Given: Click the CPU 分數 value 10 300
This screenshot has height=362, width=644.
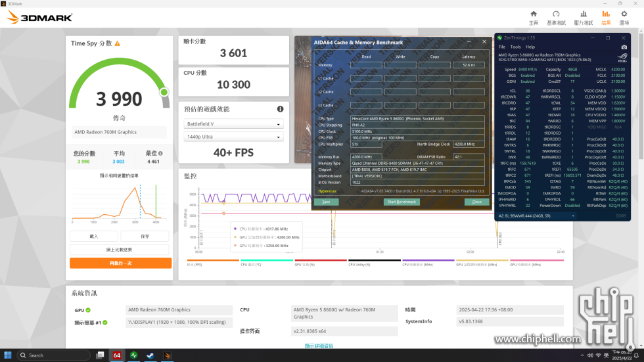Looking at the screenshot, I should coord(233,85).
